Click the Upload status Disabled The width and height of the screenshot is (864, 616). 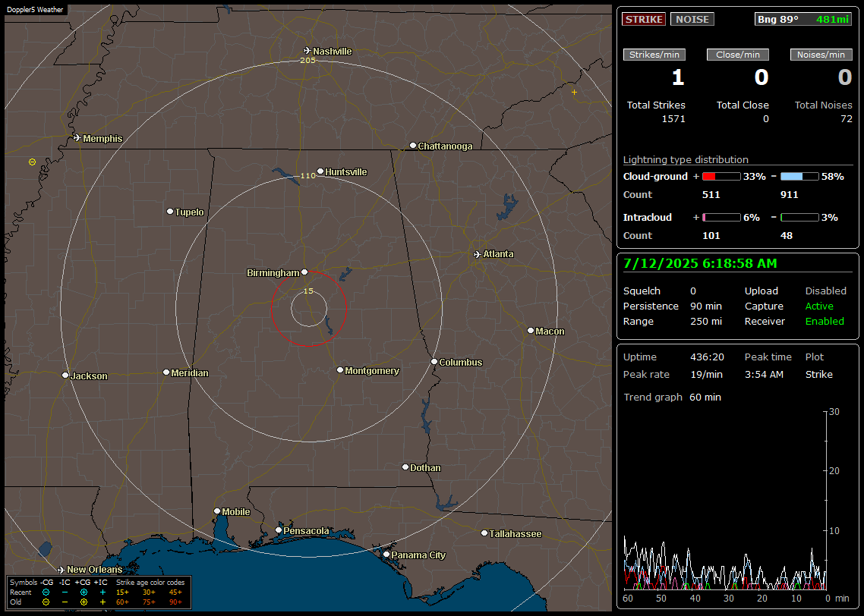(825, 291)
